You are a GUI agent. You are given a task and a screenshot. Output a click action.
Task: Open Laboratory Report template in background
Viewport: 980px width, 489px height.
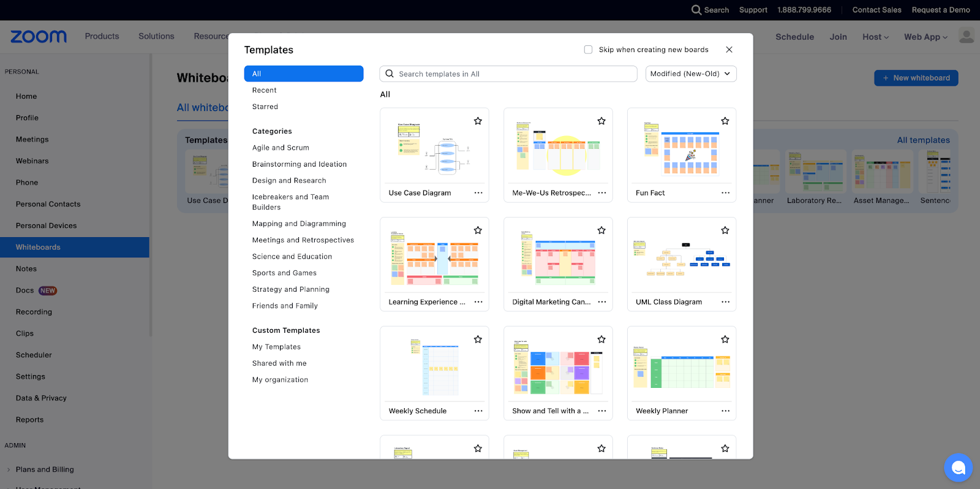(815, 178)
